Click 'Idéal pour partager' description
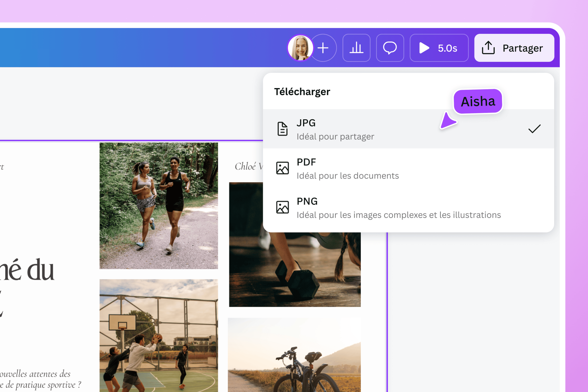Viewport: 588px width, 392px height. point(335,137)
